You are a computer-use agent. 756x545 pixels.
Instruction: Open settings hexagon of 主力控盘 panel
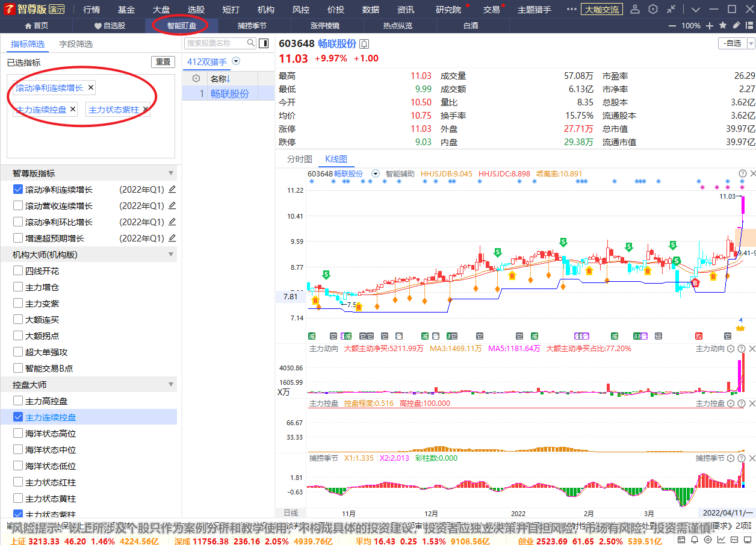(x=731, y=403)
